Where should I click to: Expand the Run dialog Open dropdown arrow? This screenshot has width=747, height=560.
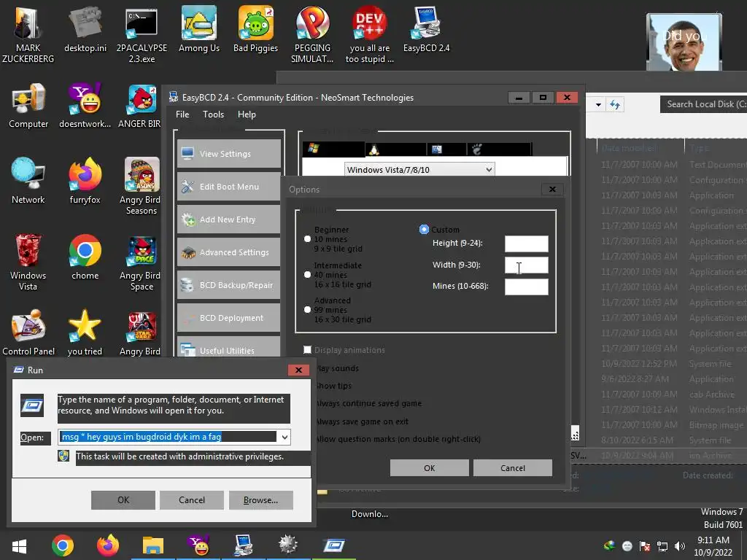pos(285,437)
